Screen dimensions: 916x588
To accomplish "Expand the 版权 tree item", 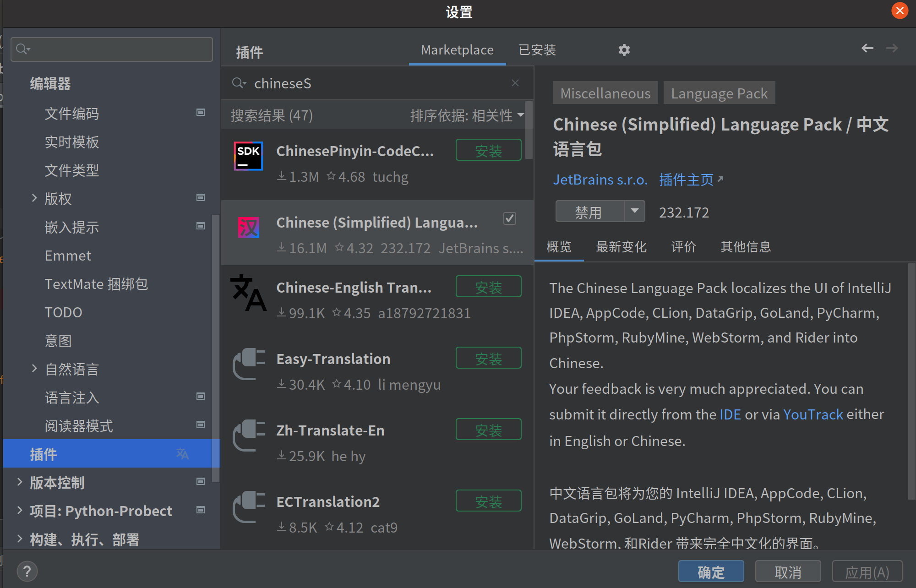I will coord(34,198).
